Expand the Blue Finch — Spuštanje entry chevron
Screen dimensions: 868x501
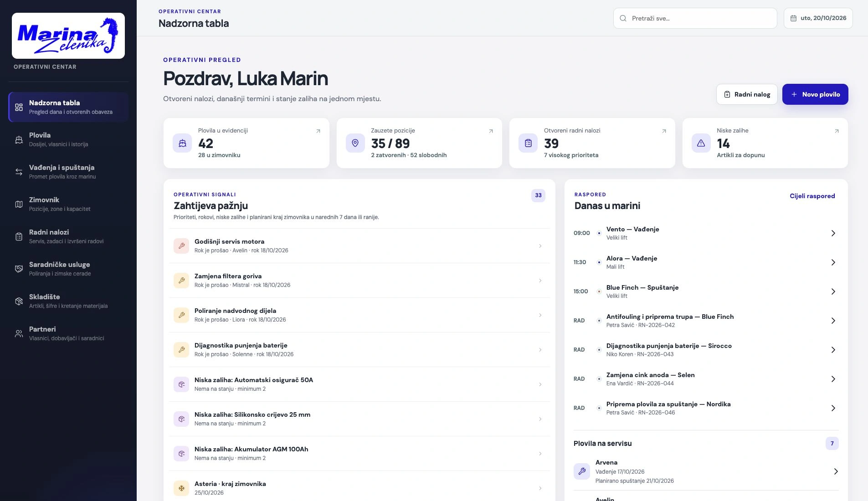833,291
